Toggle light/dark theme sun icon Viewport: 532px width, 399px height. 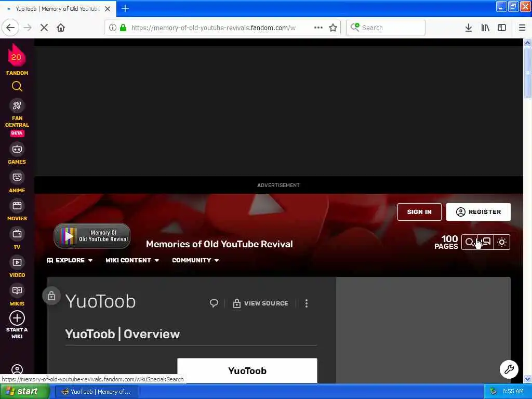click(502, 242)
